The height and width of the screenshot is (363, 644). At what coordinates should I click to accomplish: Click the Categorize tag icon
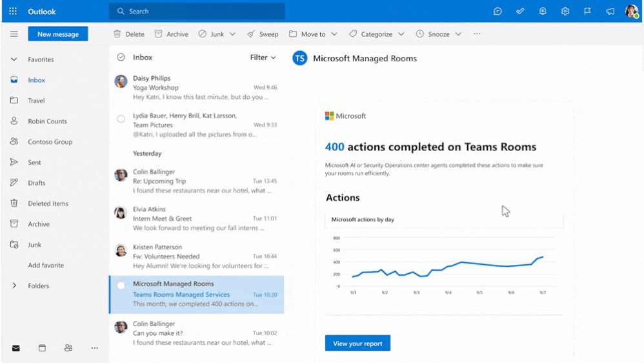[353, 34]
